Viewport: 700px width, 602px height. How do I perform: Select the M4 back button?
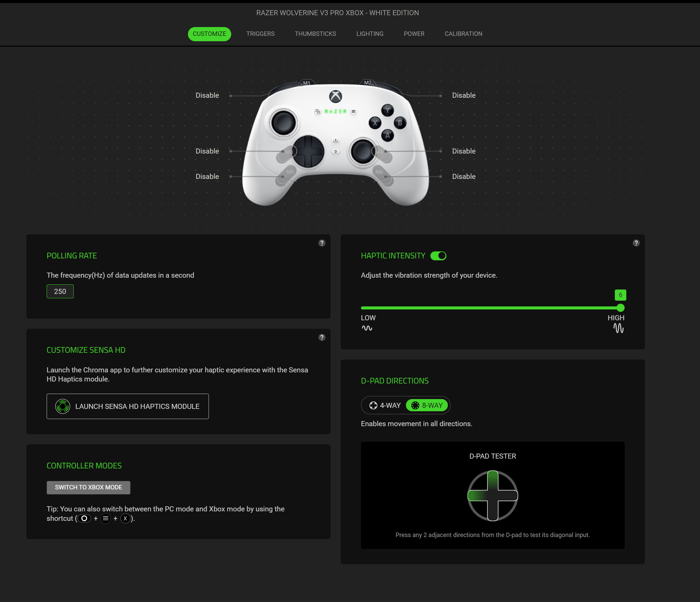pos(382,154)
